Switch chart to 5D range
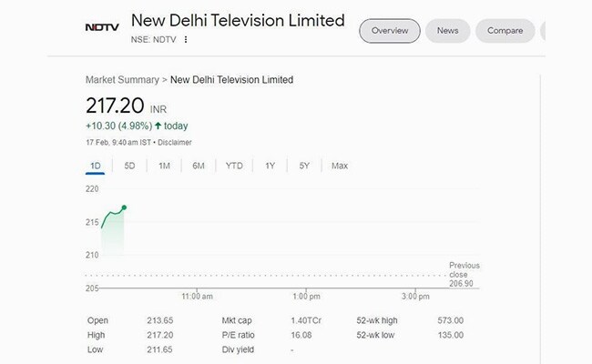 [x=129, y=166]
